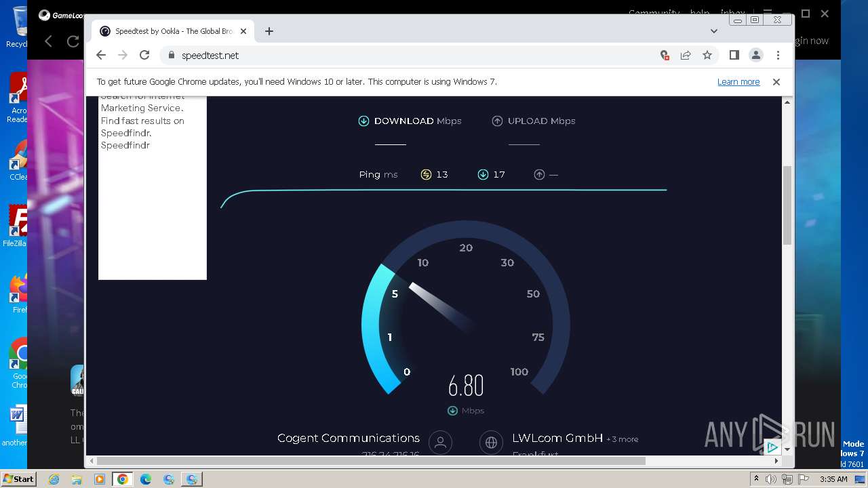Click the taskbar clock showing 3:35 AM
868x488 pixels.
point(833,479)
